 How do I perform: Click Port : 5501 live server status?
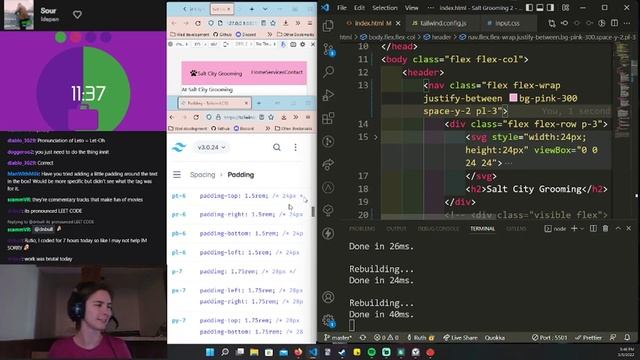549,338
